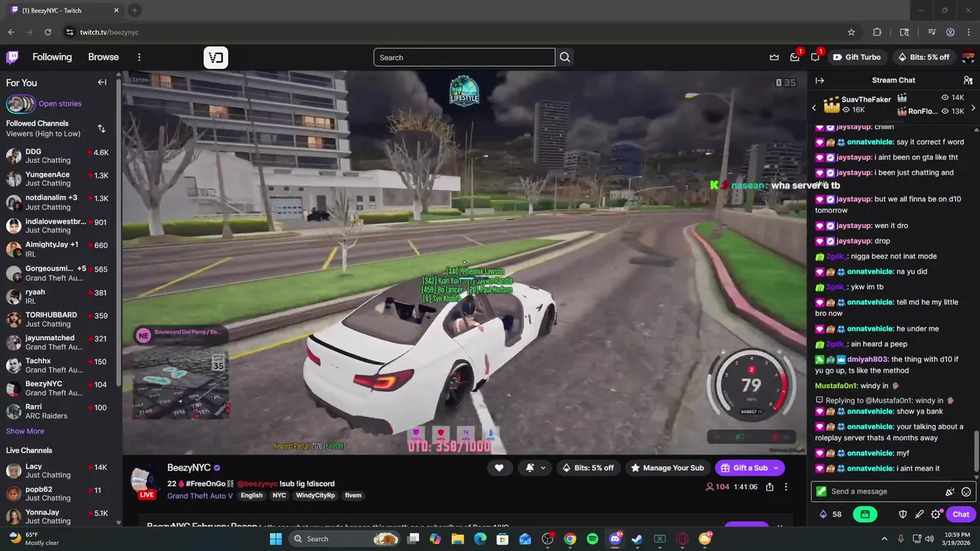Click next arrow in gift leaderboard
This screenshot has height=551, width=980.
coord(973,108)
